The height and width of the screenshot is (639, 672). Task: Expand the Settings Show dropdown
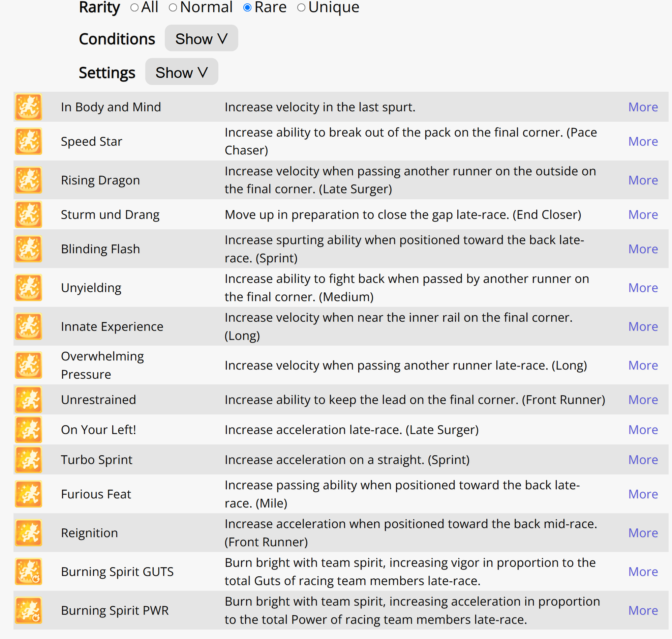182,72
